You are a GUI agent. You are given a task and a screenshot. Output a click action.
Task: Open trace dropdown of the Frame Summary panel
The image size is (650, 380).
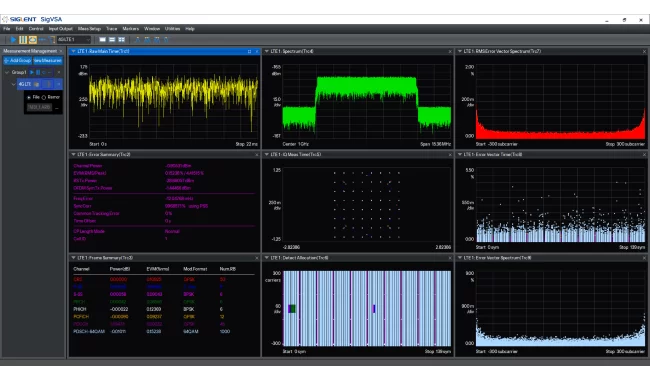tap(73, 258)
